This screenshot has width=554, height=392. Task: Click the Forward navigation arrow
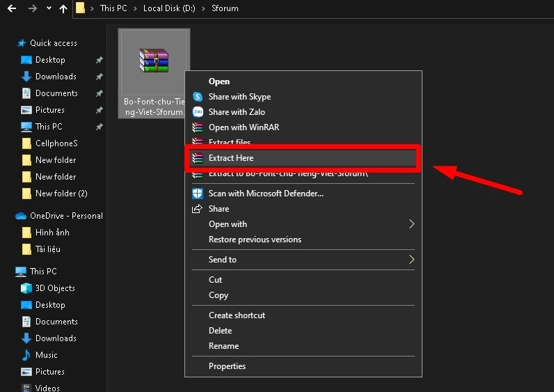click(33, 8)
